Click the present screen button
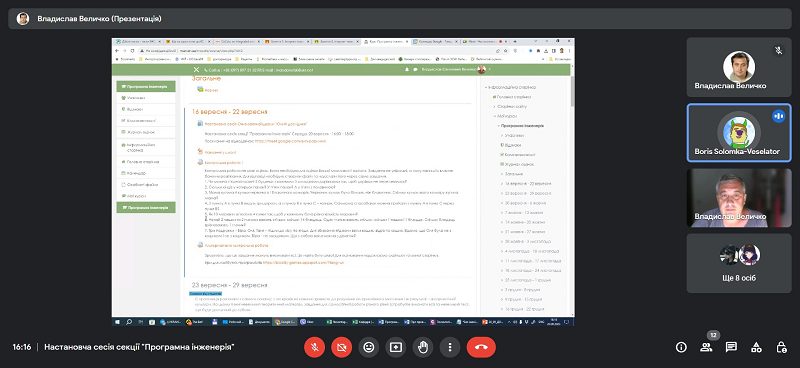The width and height of the screenshot is (800, 368). [396, 348]
